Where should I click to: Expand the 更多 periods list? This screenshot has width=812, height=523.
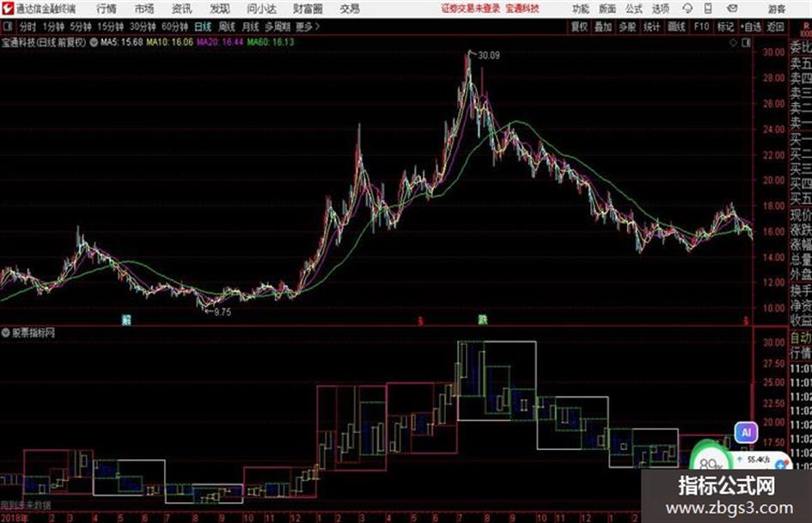(308, 27)
